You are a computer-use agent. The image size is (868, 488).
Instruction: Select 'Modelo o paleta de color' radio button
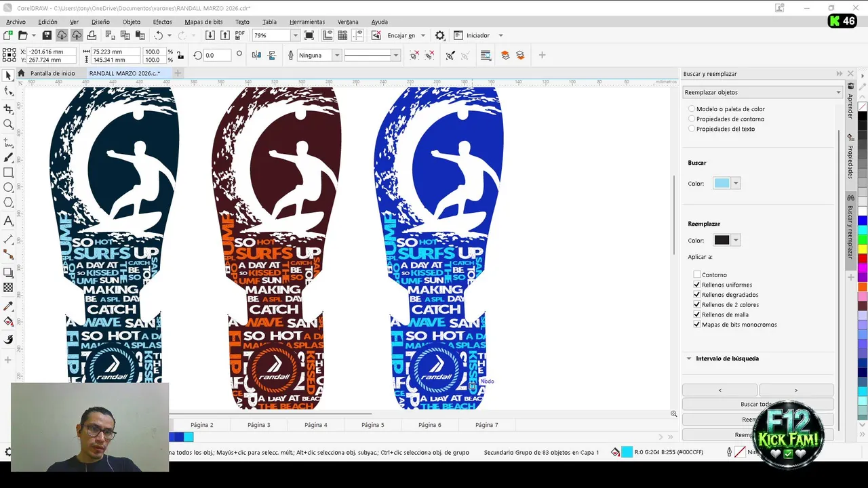pos(692,108)
